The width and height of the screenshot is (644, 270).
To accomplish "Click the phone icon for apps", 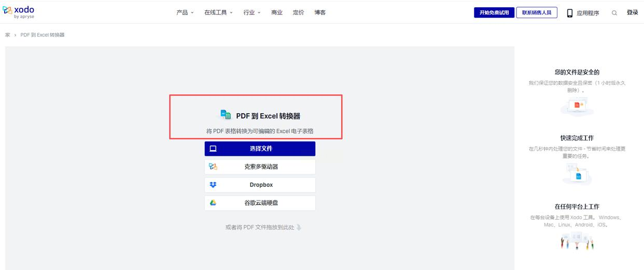I will (x=570, y=13).
